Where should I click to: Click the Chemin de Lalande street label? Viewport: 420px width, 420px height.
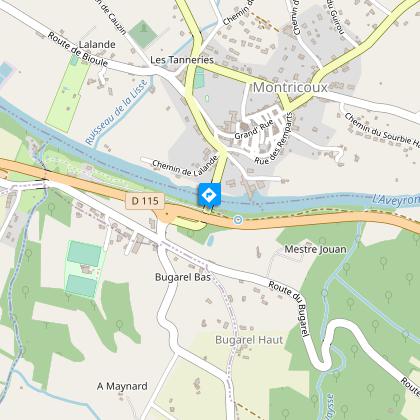click(x=185, y=166)
